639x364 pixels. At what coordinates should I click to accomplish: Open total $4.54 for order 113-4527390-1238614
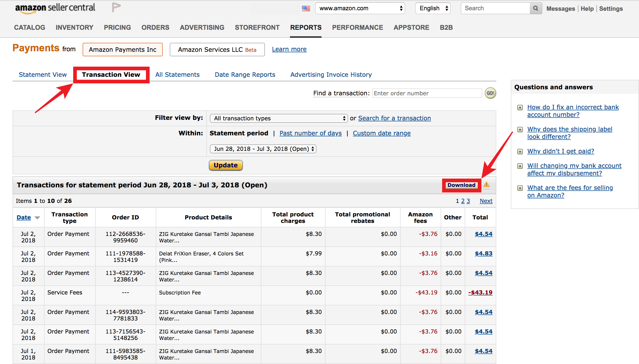[484, 273]
